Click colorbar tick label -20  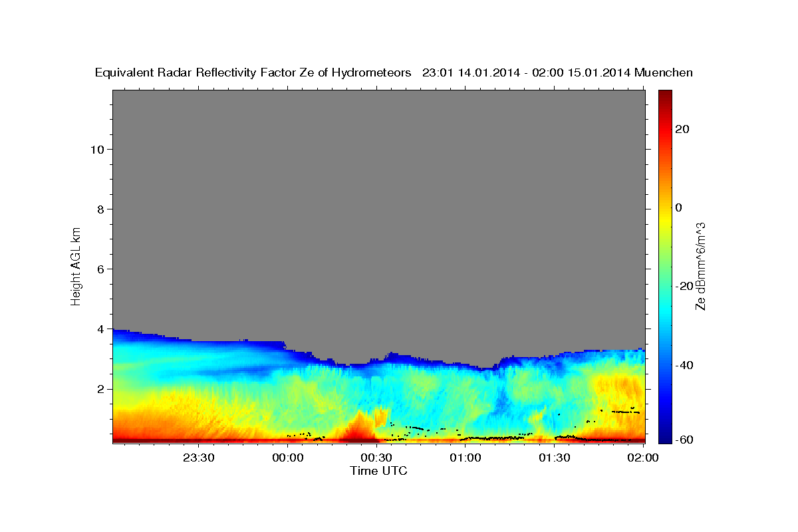tap(685, 286)
